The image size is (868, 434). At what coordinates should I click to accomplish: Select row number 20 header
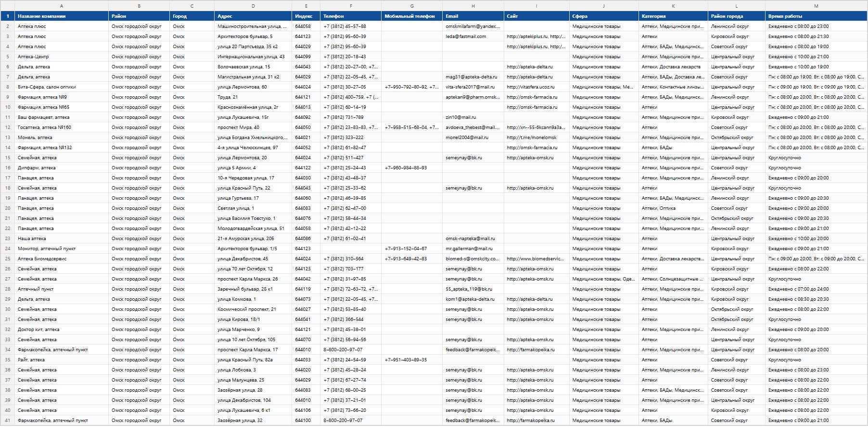[7, 208]
